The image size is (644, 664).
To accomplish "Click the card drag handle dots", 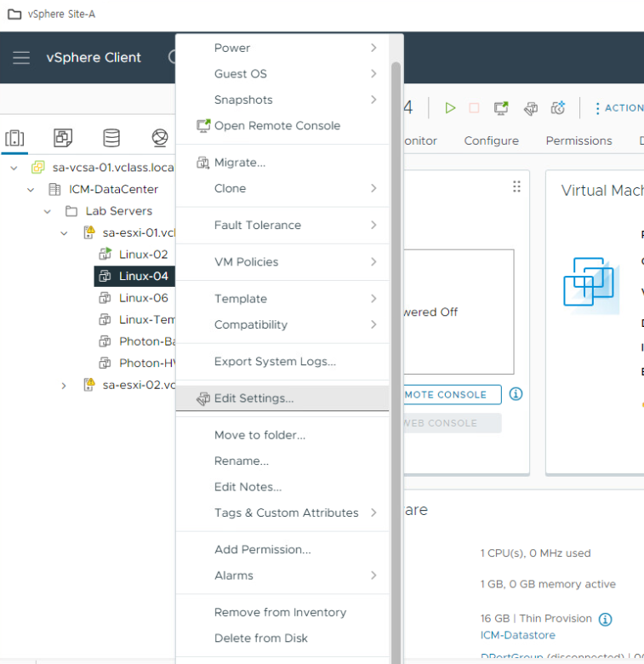I will tap(516, 186).
